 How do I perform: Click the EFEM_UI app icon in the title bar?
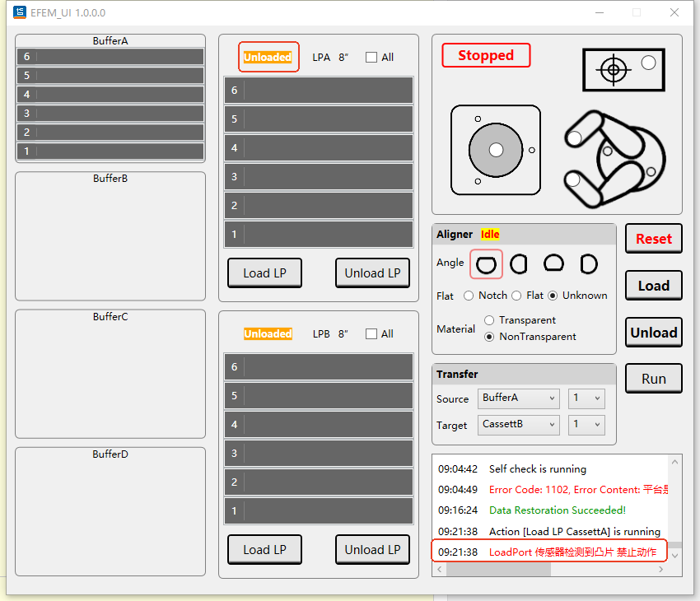point(19,12)
